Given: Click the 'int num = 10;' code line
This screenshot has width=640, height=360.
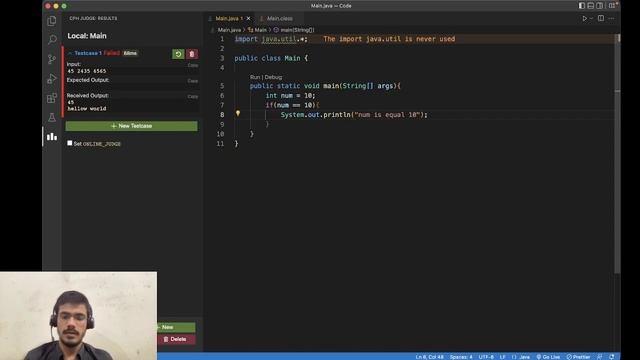Looking at the screenshot, I should tap(290, 96).
